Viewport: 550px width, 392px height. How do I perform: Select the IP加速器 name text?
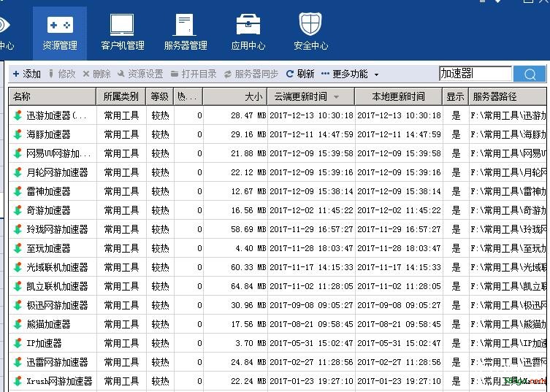click(x=44, y=343)
